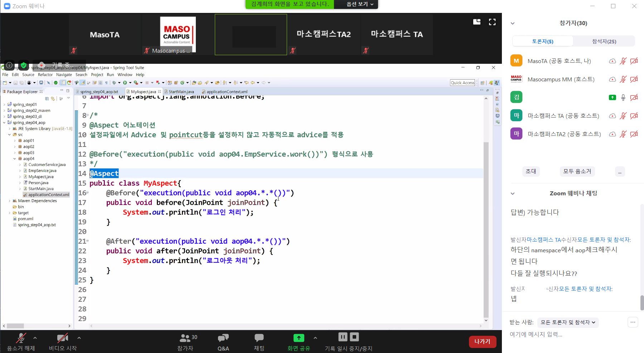Screen dimensions: 644x353
Task: Click the 모두 음소거 button
Action: pyautogui.click(x=577, y=171)
